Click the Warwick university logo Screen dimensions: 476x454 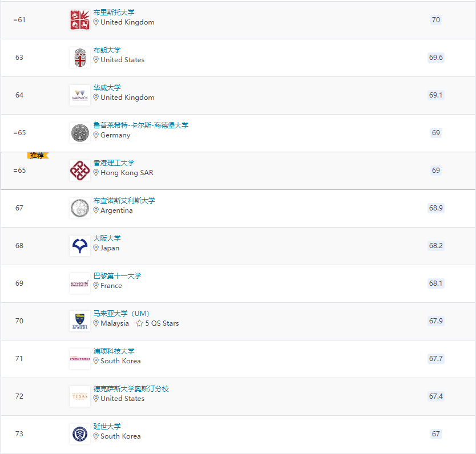(79, 95)
